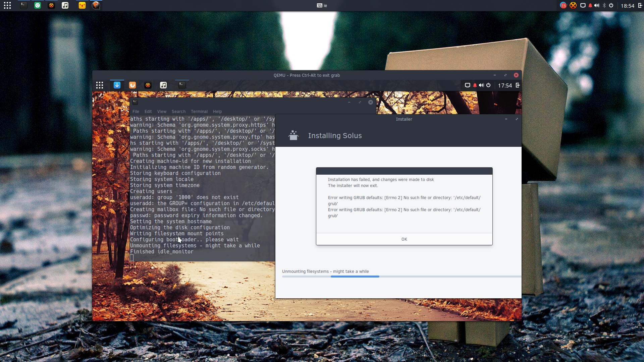Open the terminal Search menu

click(178, 112)
